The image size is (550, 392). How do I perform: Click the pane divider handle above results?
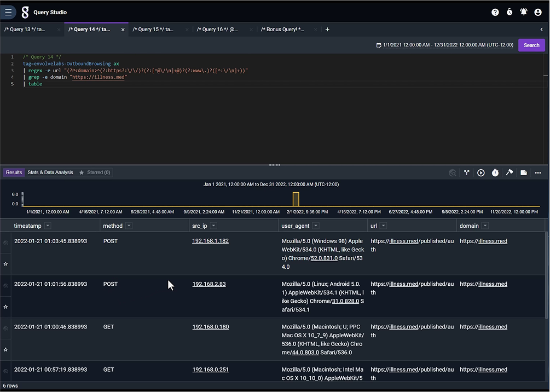click(x=274, y=165)
